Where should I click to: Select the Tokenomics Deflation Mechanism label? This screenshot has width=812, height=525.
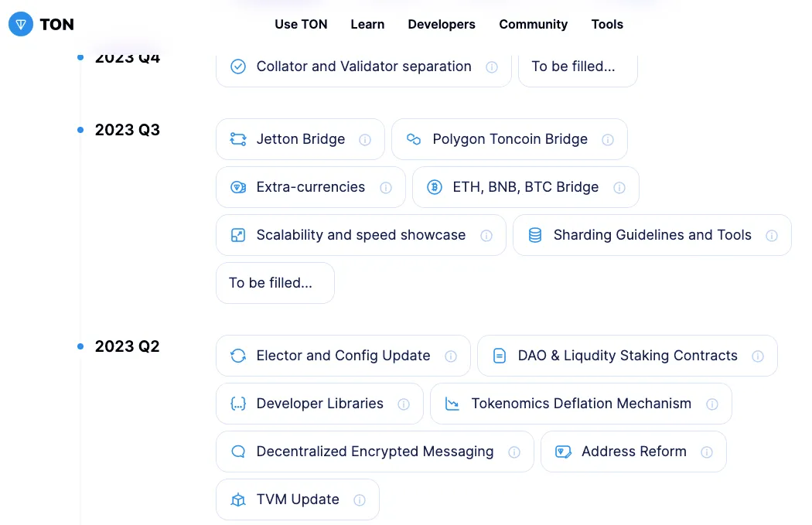pyautogui.click(x=581, y=404)
